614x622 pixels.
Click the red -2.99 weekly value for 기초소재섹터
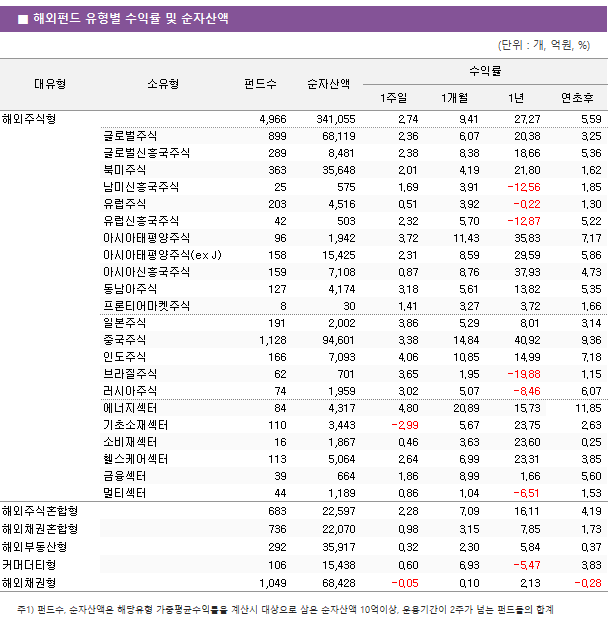405,426
